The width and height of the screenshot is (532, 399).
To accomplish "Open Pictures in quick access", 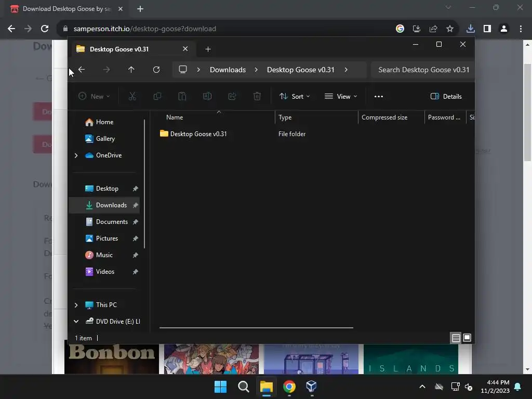I will (x=107, y=238).
